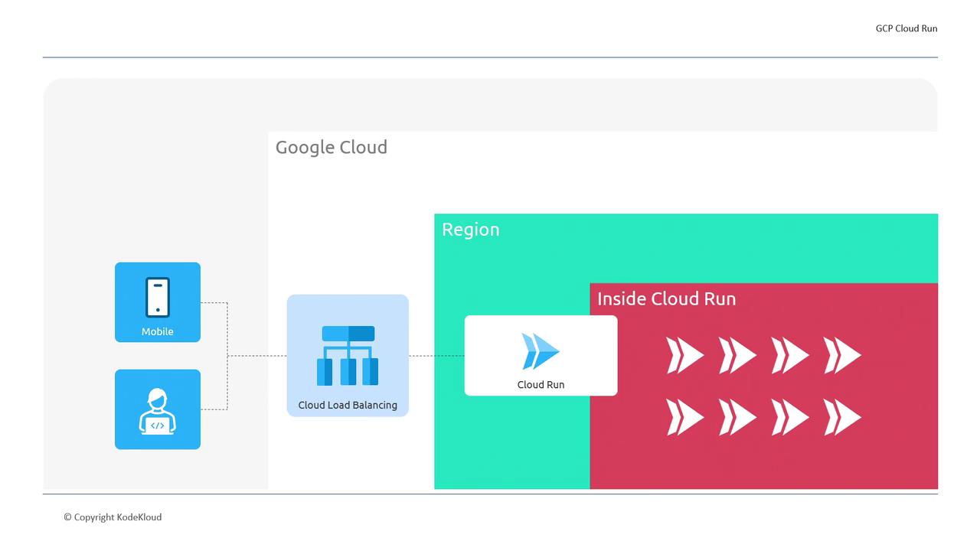This screenshot has height=551, width=980.
Task: Click the 'Cloud Load Balancing' label
Action: [x=348, y=405]
